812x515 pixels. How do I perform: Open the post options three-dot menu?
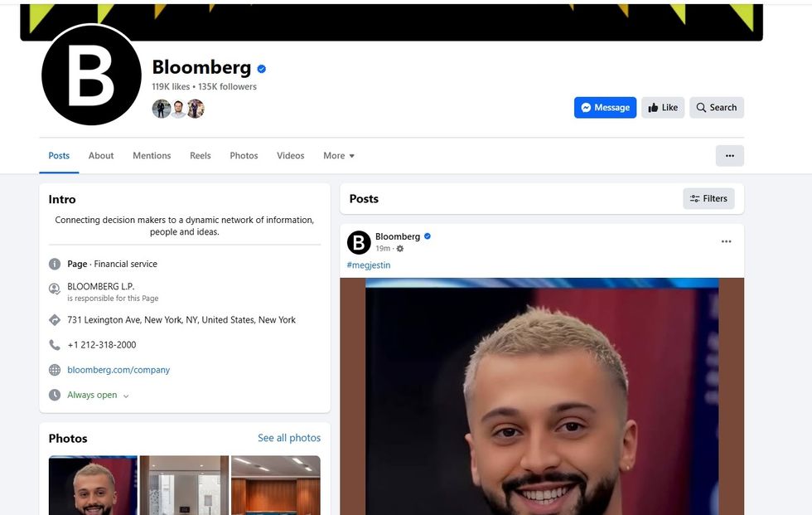(726, 241)
